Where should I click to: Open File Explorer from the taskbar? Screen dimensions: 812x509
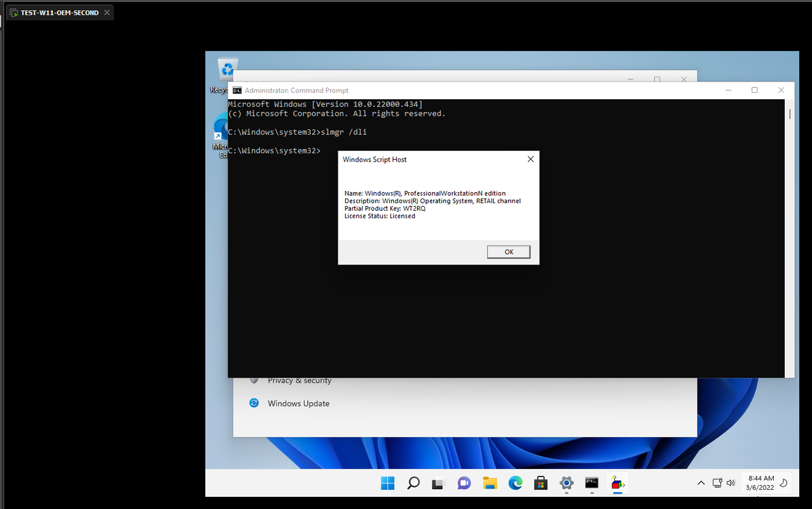point(490,484)
